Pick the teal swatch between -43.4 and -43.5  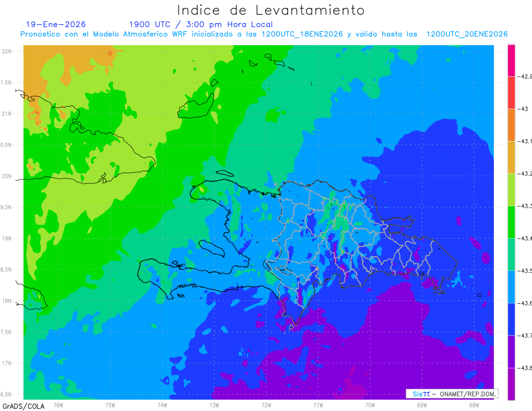pos(511,254)
